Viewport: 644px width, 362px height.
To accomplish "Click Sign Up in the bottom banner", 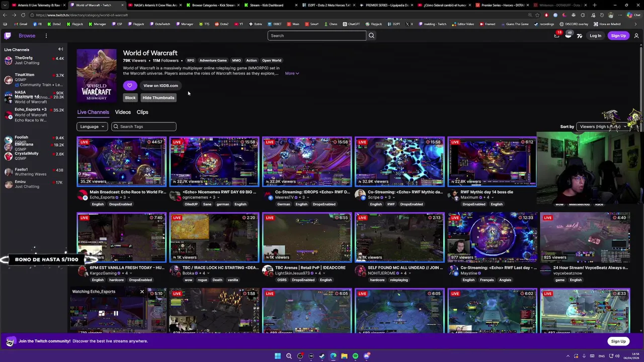I will (618, 341).
